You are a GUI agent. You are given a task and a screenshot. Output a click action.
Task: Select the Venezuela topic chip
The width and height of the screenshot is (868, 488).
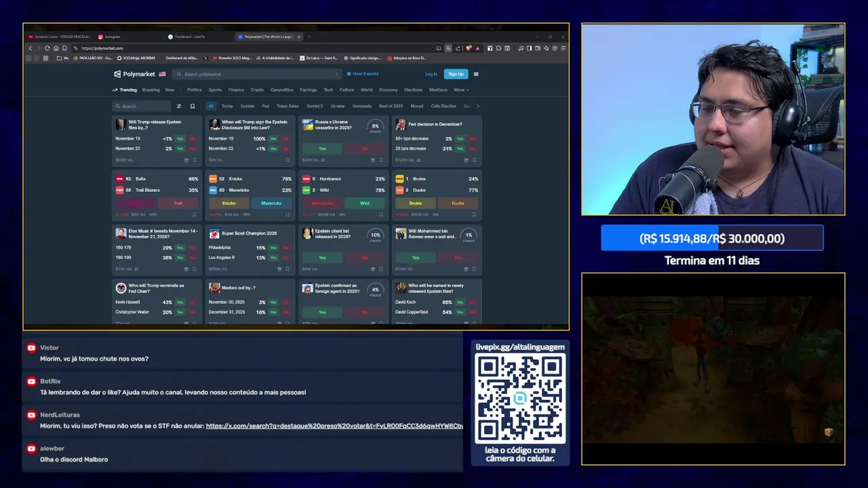click(362, 106)
